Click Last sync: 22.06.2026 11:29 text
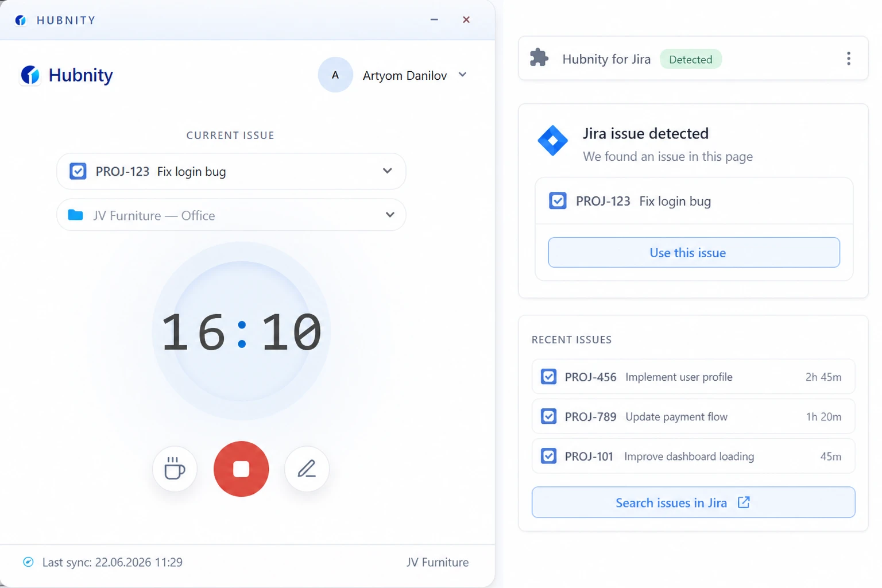The width and height of the screenshot is (882, 588). click(x=113, y=562)
